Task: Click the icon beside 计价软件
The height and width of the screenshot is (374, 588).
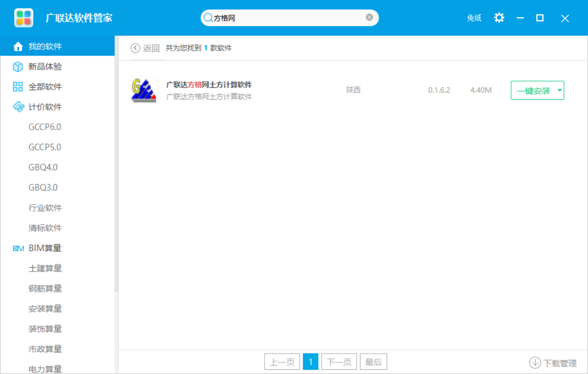Action: pyautogui.click(x=18, y=107)
